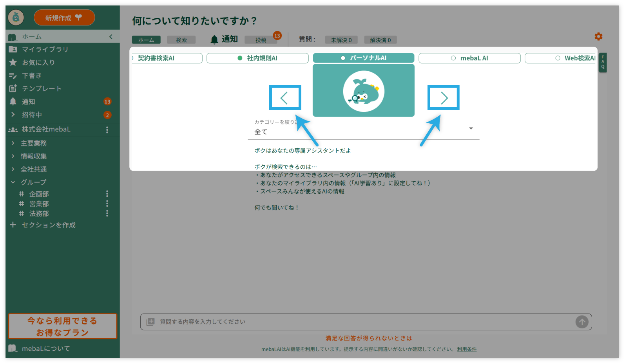Image resolution: width=625 pixels, height=364 pixels.
Task: Open the FAQ side tab
Action: 603,62
